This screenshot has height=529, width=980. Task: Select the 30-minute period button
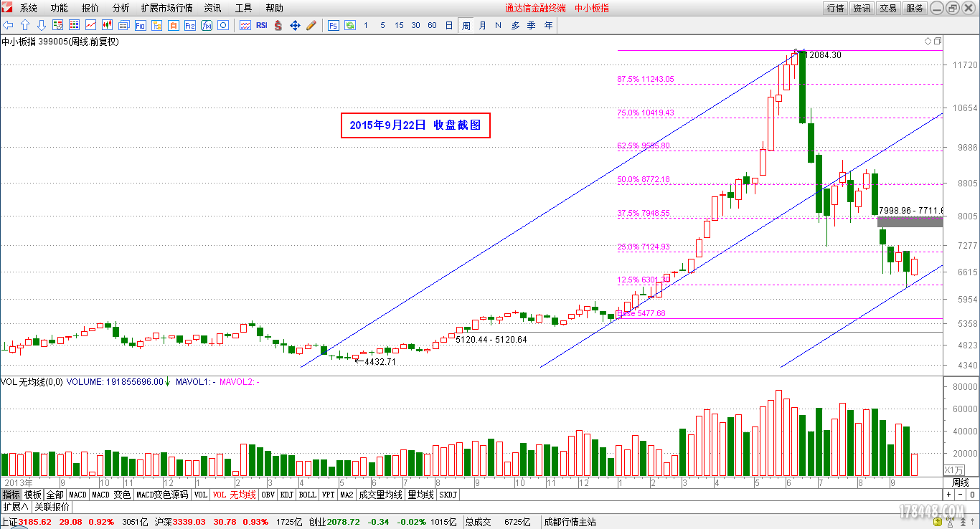[x=415, y=25]
